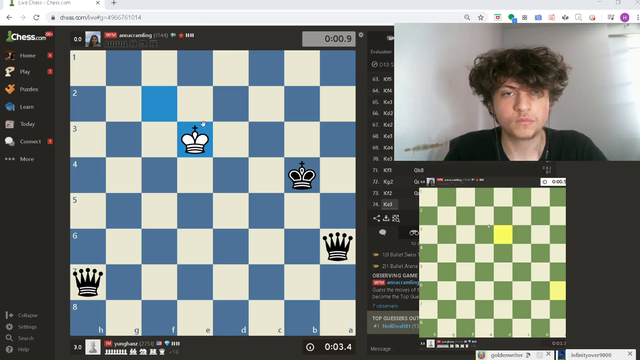Click the browser back button
The height and width of the screenshot is (360, 640).
pos(9,18)
